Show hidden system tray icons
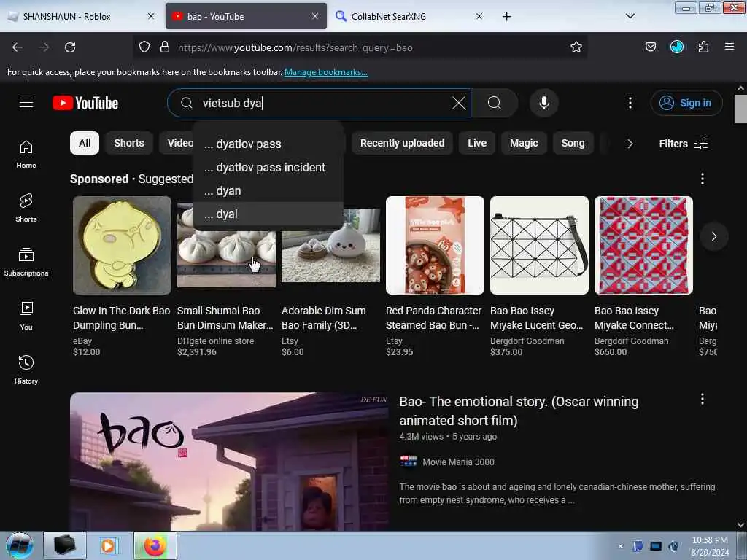This screenshot has height=560, width=747. pos(620,546)
